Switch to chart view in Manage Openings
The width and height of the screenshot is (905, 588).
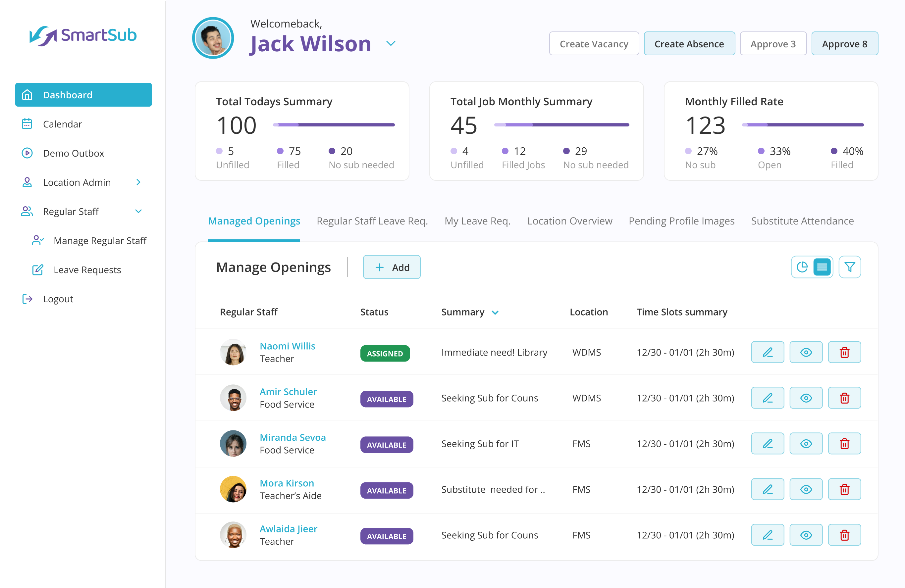tap(802, 267)
